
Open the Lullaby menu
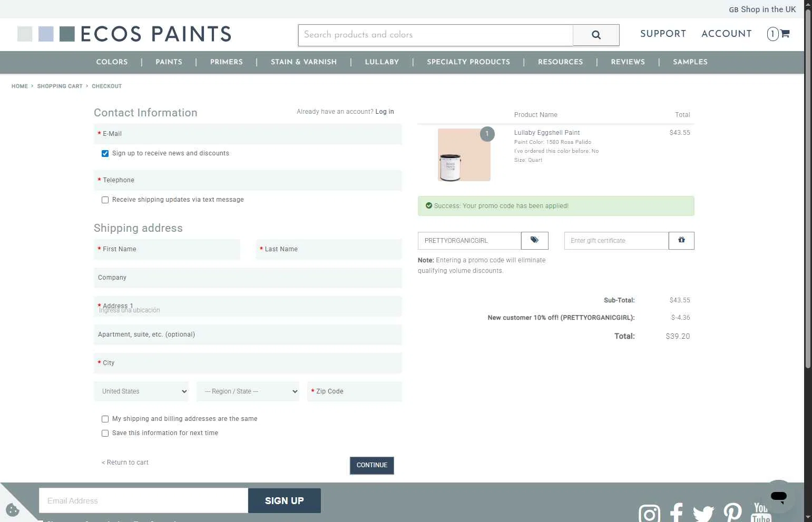click(x=382, y=62)
